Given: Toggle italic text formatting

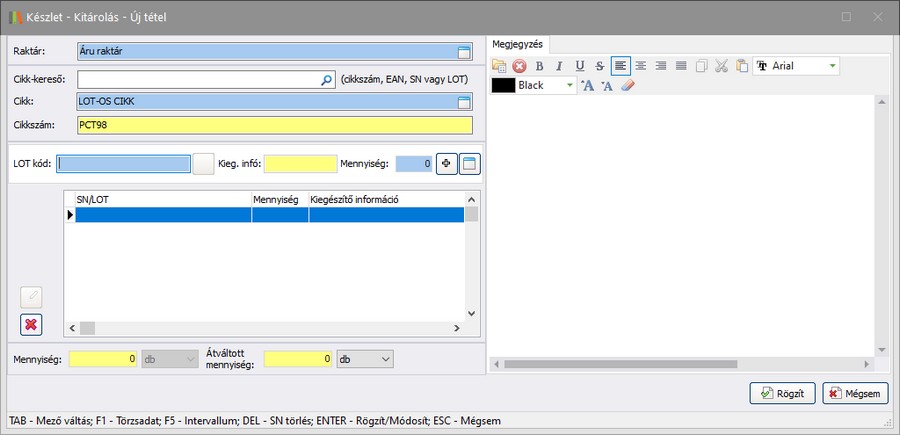Looking at the screenshot, I should (x=559, y=66).
